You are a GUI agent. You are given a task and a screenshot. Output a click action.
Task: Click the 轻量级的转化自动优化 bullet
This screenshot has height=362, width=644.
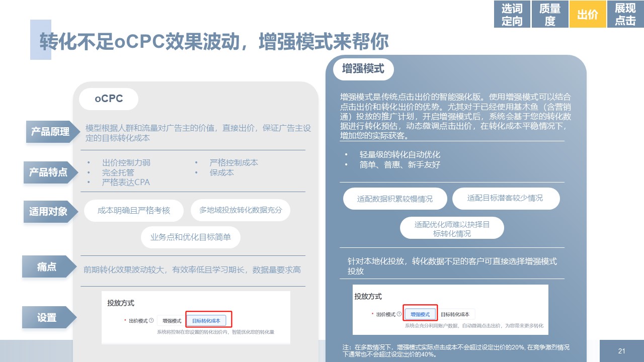[x=400, y=154]
